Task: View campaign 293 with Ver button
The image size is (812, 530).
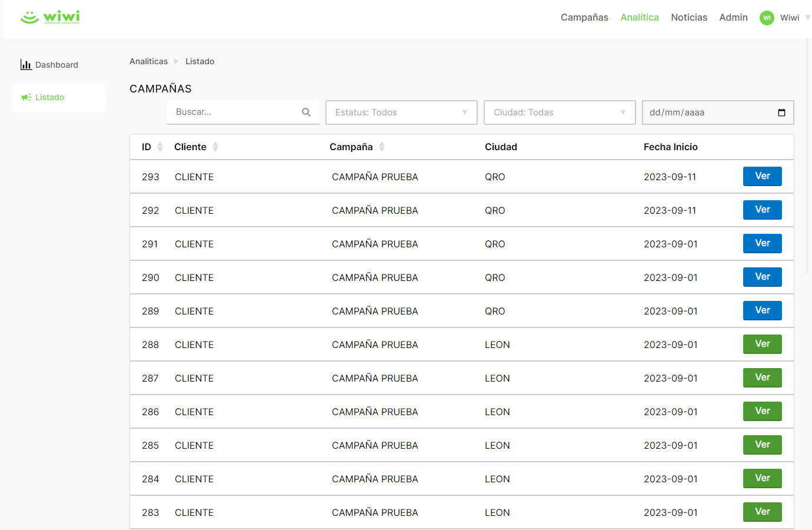Action: click(763, 176)
